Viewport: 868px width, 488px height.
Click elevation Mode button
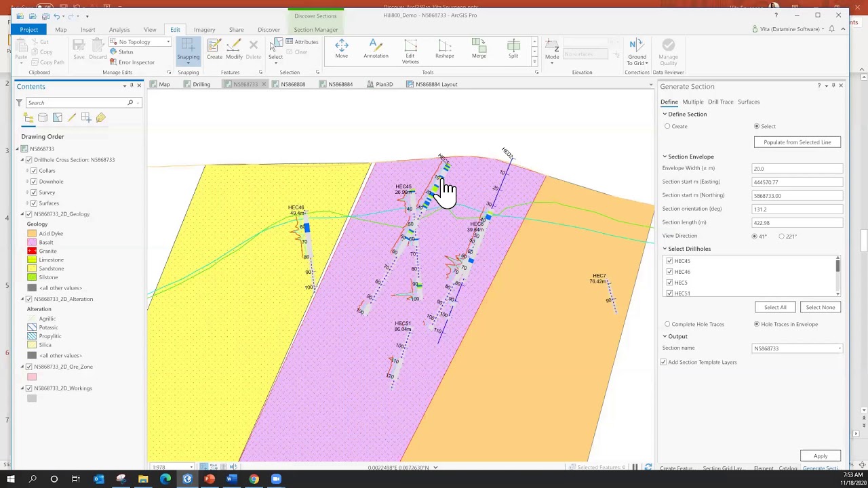552,51
